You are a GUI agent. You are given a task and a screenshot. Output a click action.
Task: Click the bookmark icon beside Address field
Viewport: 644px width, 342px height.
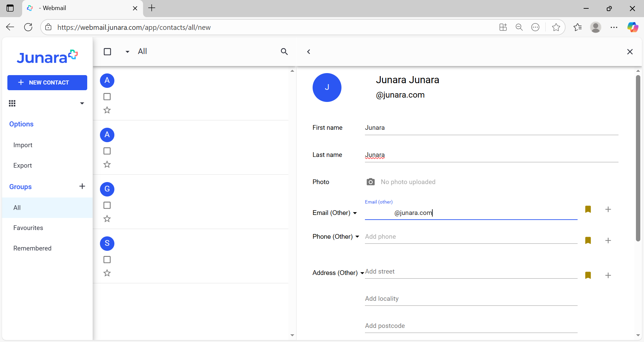point(588,275)
